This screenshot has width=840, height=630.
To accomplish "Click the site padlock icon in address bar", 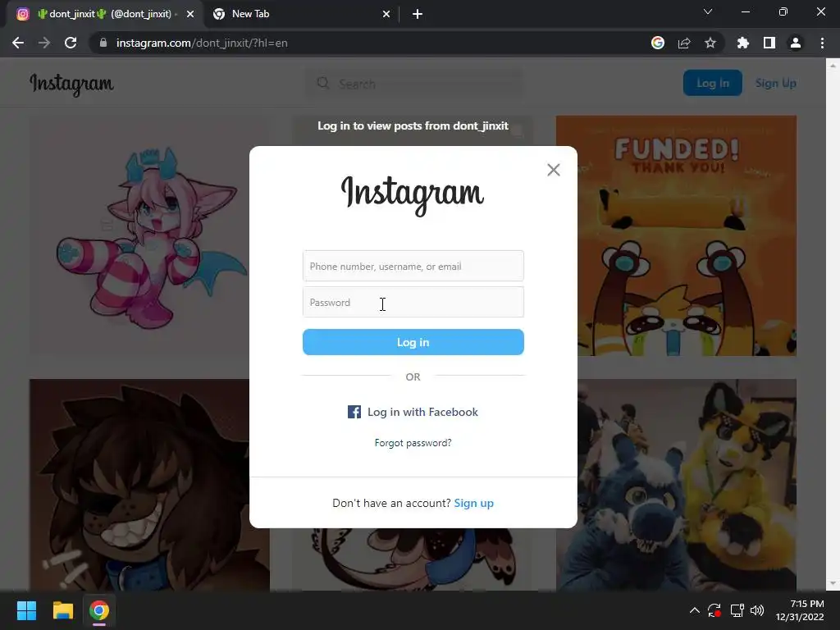I will (x=103, y=43).
